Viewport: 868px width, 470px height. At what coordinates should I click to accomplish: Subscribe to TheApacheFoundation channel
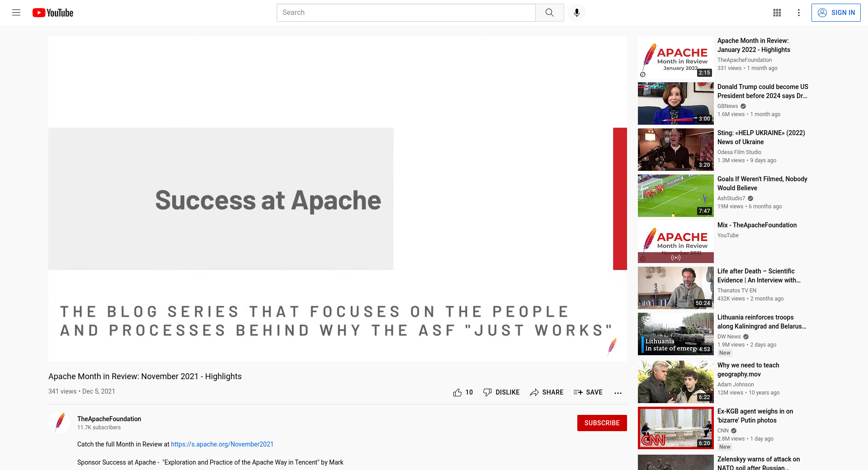click(602, 423)
